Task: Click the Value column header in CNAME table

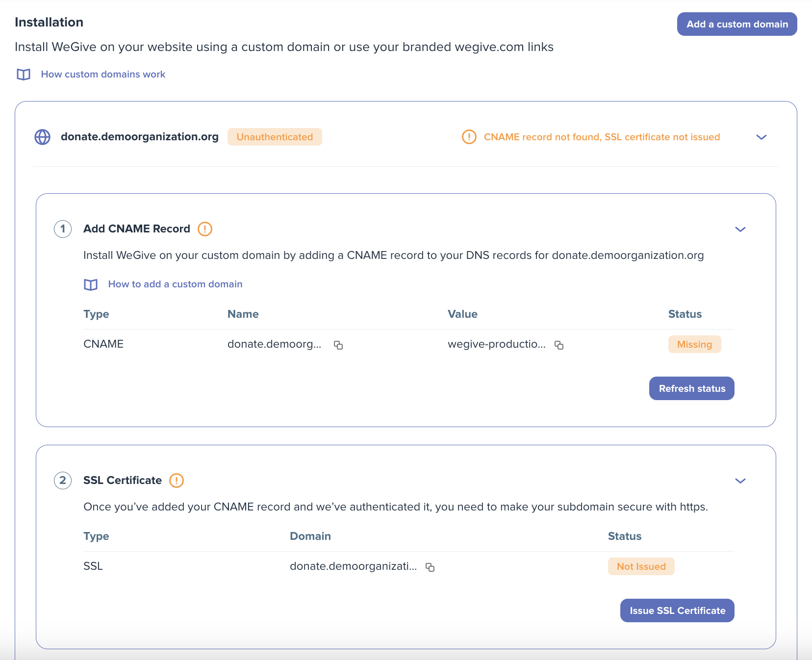Action: coord(462,314)
